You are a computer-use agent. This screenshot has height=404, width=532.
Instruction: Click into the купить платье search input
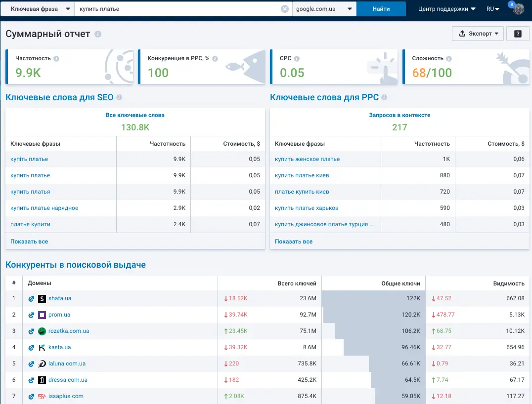pos(177,9)
